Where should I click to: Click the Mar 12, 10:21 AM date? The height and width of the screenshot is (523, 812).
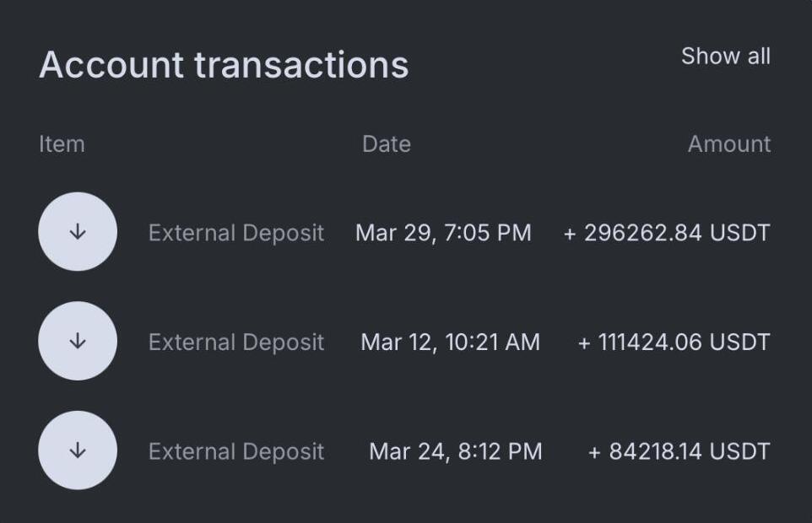(450, 342)
